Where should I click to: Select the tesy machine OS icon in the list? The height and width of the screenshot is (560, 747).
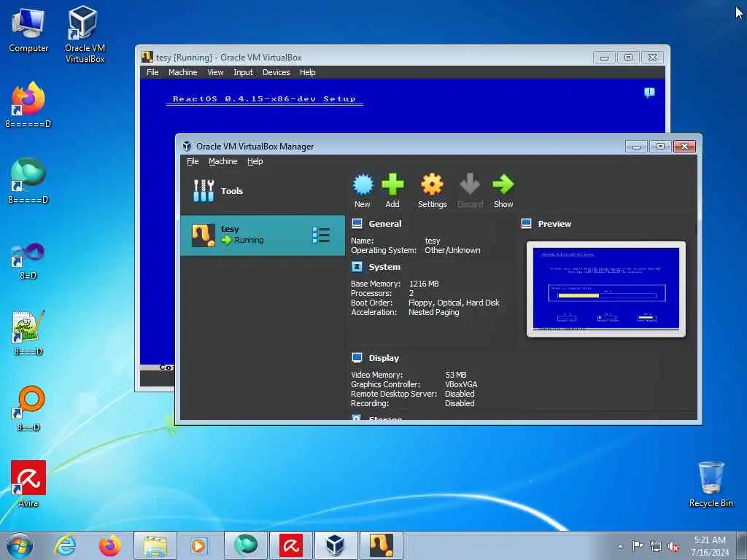point(204,236)
